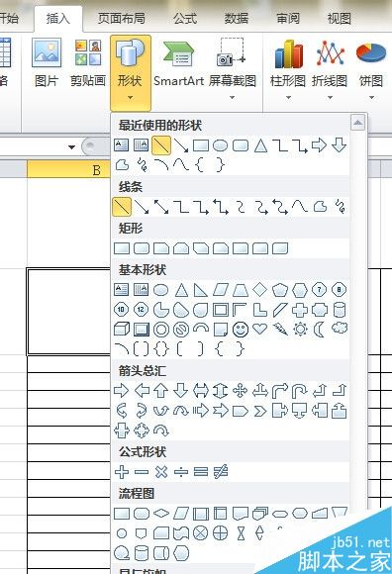Viewport: 392px width, 574px height.
Task: Pick the not-equal sign under 公式形状
Action: pyautogui.click(x=221, y=471)
